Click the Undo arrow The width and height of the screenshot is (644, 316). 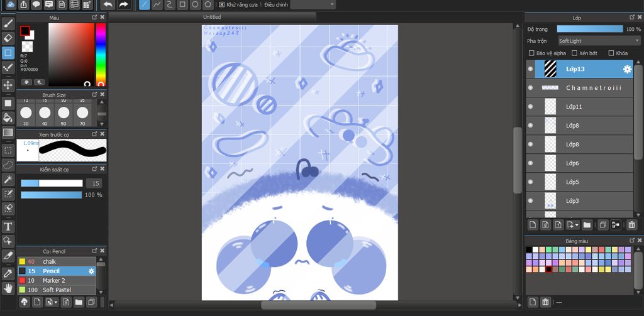[108, 4]
